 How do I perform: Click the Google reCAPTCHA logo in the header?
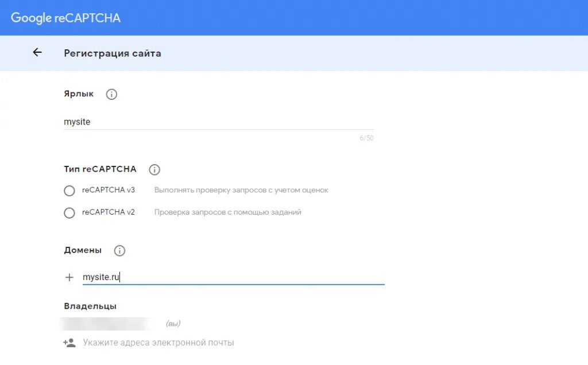coord(65,18)
